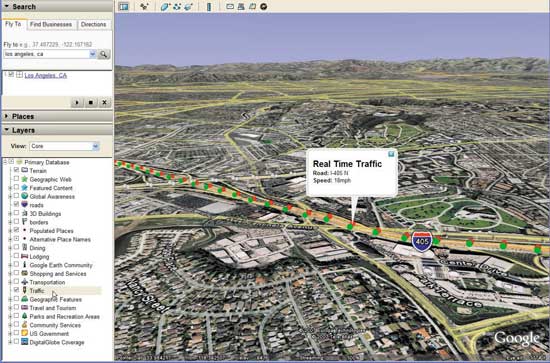550x363 pixels.
Task: Open the search history dropdown arrow
Action: 92,54
